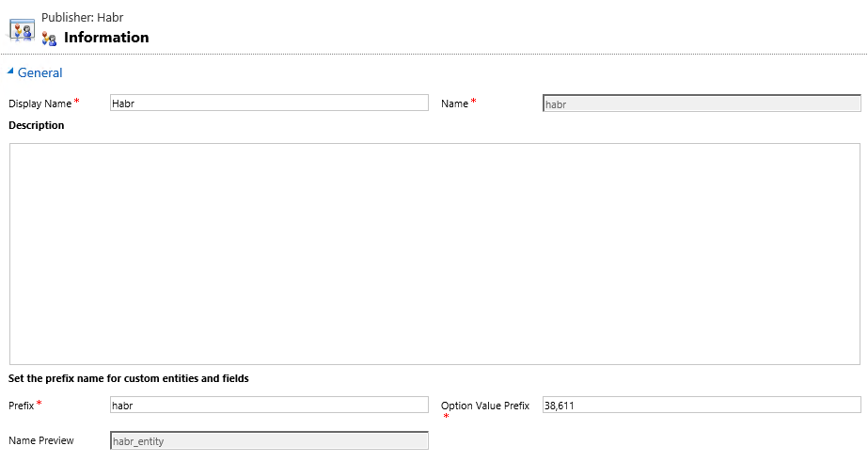The width and height of the screenshot is (868, 462).
Task: Click the Name label next to habr field
Action: click(x=454, y=104)
